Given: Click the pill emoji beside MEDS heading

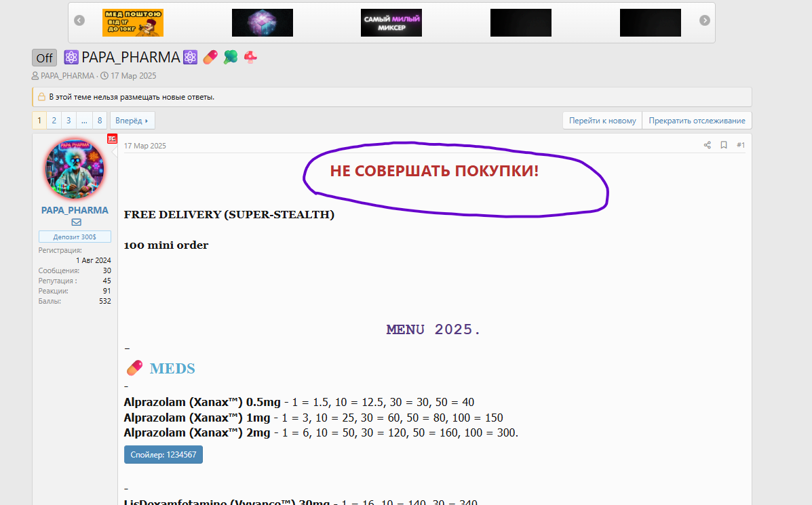Looking at the screenshot, I should (134, 368).
